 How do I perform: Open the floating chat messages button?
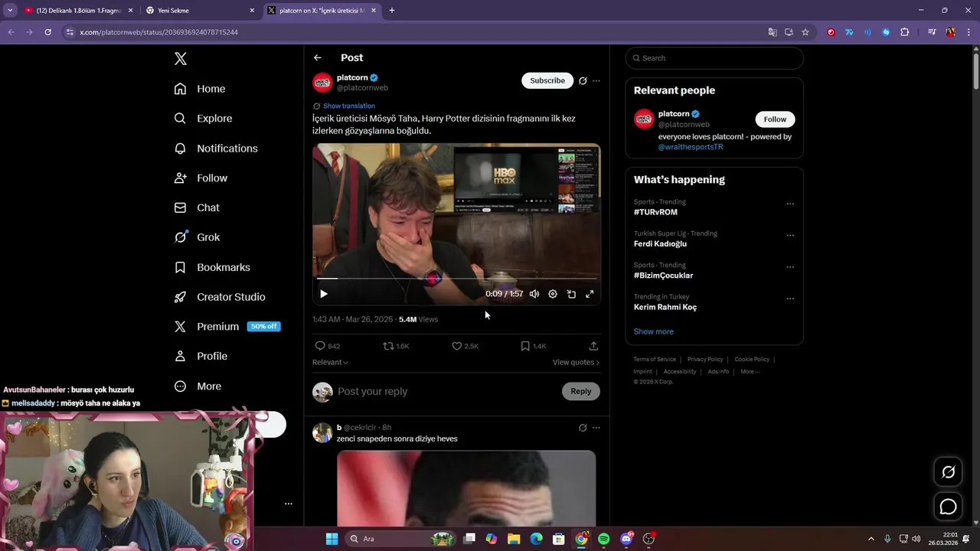(948, 507)
